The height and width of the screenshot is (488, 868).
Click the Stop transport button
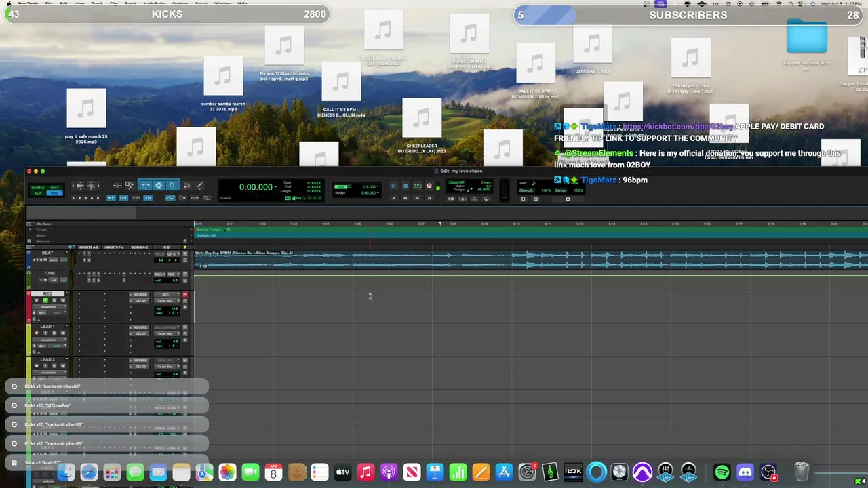[406, 186]
